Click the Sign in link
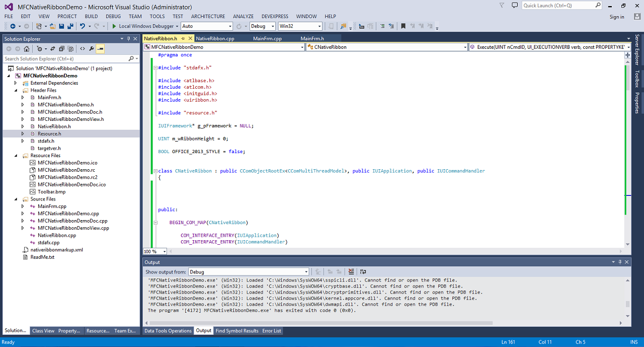 click(617, 17)
